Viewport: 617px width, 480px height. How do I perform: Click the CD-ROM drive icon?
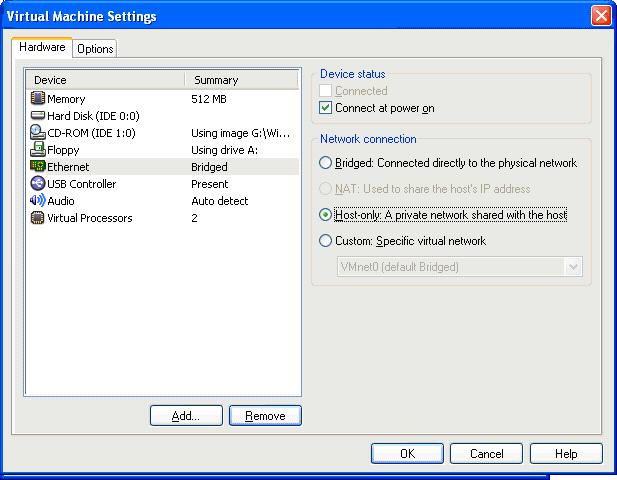[38, 133]
